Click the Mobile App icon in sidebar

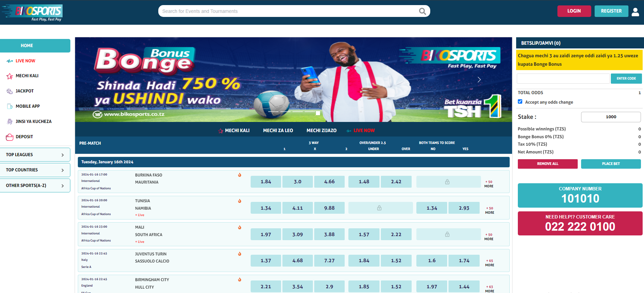9,106
